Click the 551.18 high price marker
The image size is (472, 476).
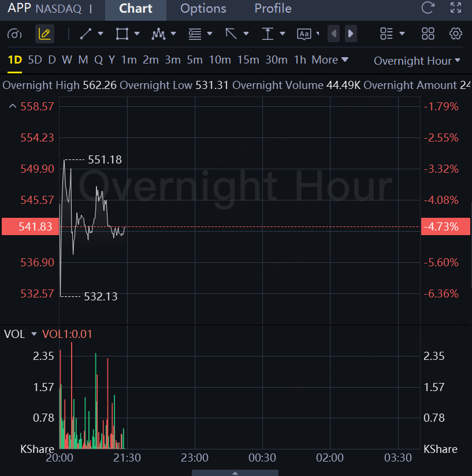(x=105, y=159)
